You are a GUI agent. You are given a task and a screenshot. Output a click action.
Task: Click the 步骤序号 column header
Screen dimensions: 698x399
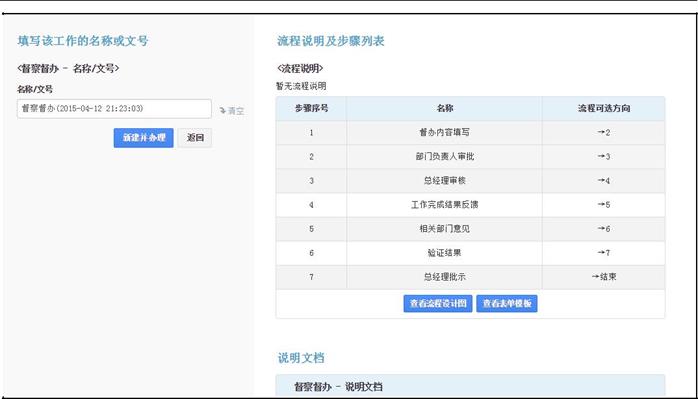pos(311,108)
